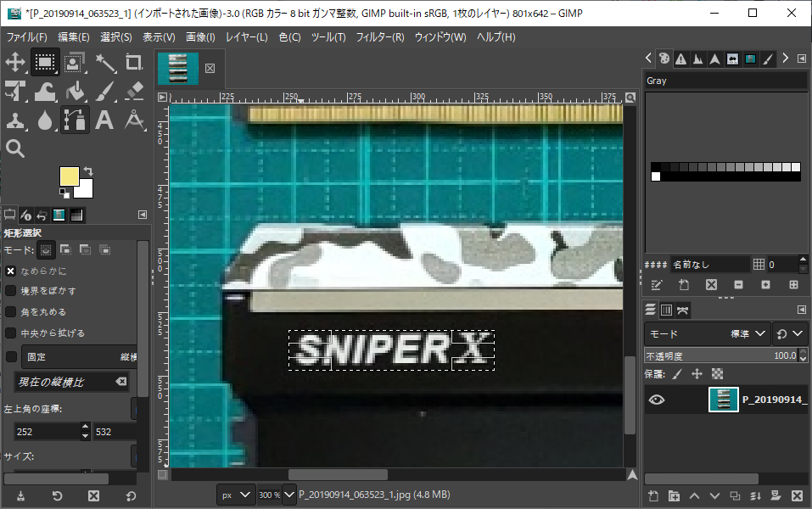The image size is (812, 509).
Task: Select the Paths tool
Action: click(x=75, y=120)
